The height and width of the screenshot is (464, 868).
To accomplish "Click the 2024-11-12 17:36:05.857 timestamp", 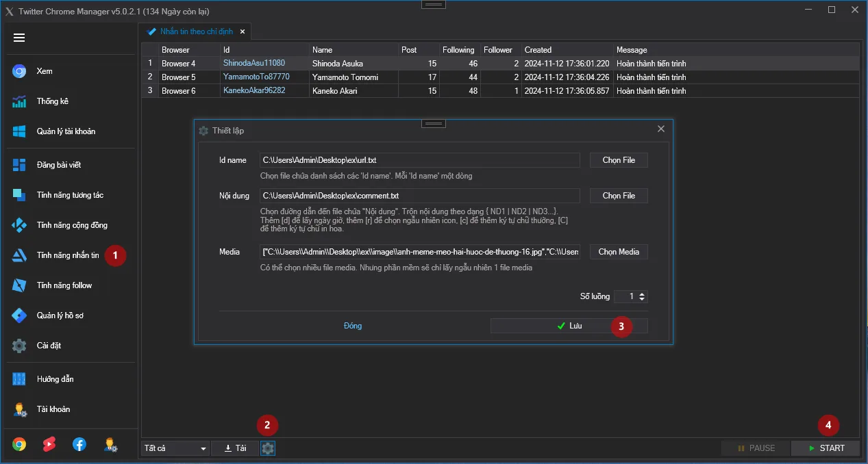I will click(567, 91).
